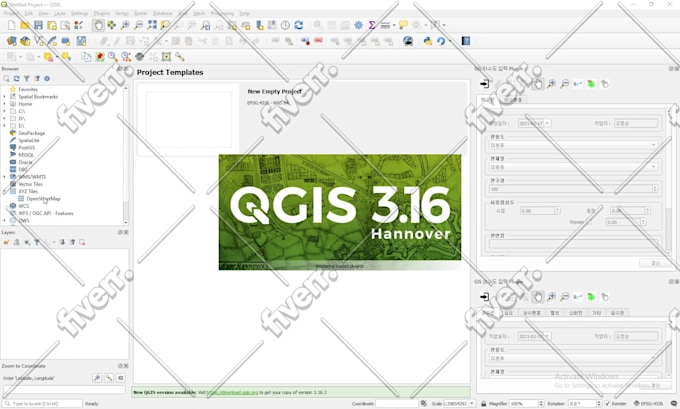This screenshot has width=680, height=409.
Task: Click the Filter Browser funnel icon
Action: [26, 79]
